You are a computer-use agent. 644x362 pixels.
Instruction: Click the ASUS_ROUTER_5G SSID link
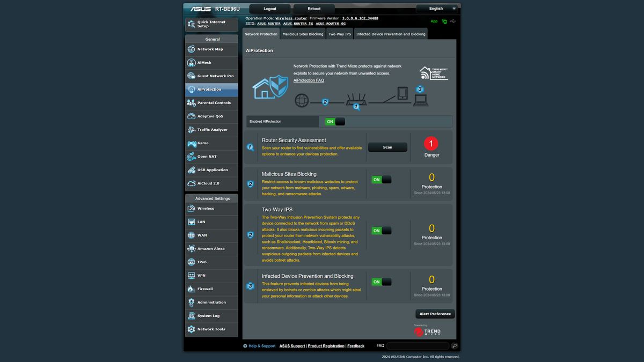pyautogui.click(x=298, y=24)
